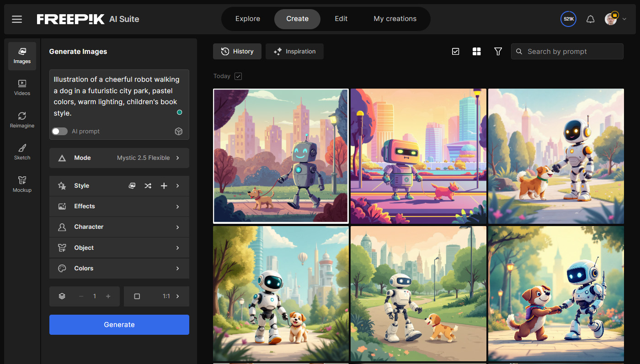
Task: Open the pink dog robot thumbnail
Action: point(418,156)
